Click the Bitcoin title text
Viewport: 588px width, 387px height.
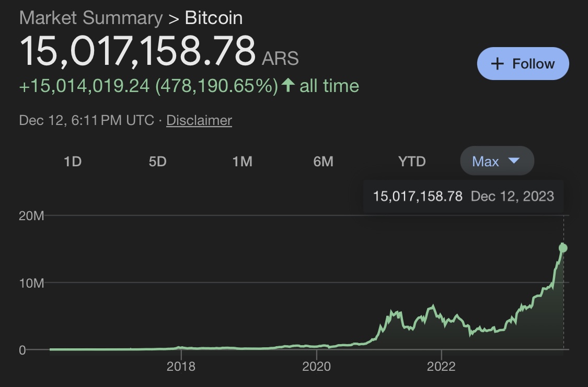(214, 18)
